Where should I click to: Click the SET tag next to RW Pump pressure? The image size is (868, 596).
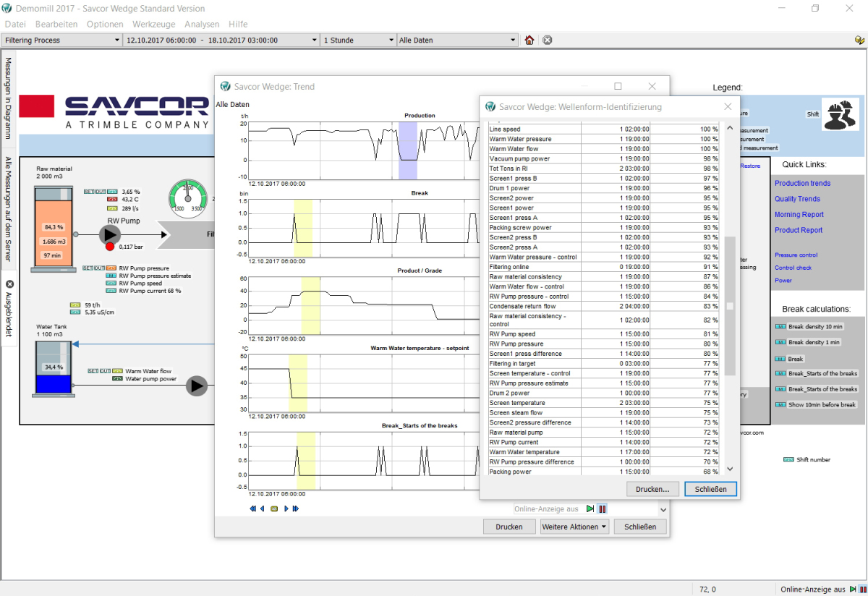(88, 268)
